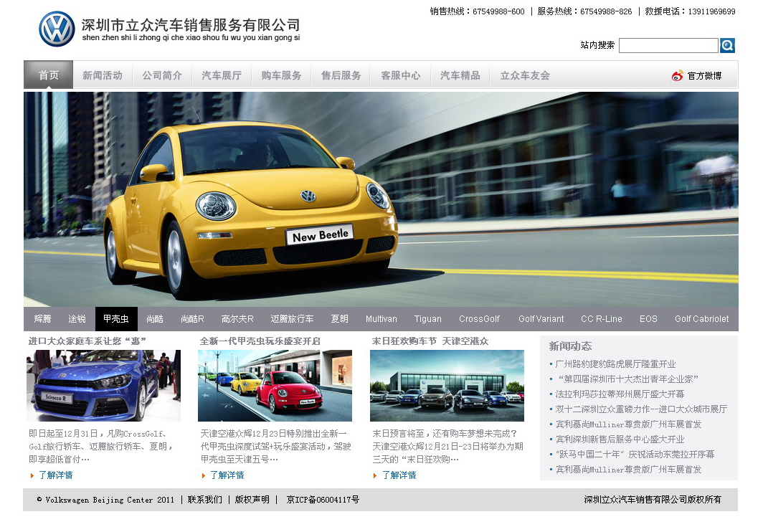Viewport: 763px width, 532px height.
Task: Switch to the 甲壳虫 model tab
Action: 116,319
